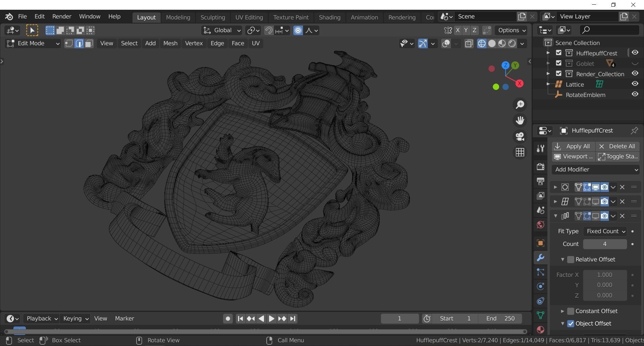The width and height of the screenshot is (644, 346).
Task: Hide HufflepuffCrest collection in viewport
Action: tap(635, 53)
